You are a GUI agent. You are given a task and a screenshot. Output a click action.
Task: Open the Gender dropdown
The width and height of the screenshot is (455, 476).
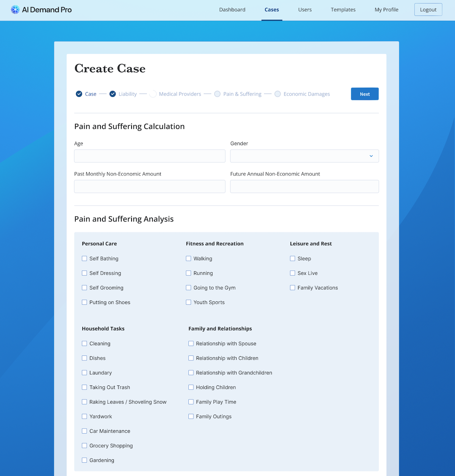[304, 156]
